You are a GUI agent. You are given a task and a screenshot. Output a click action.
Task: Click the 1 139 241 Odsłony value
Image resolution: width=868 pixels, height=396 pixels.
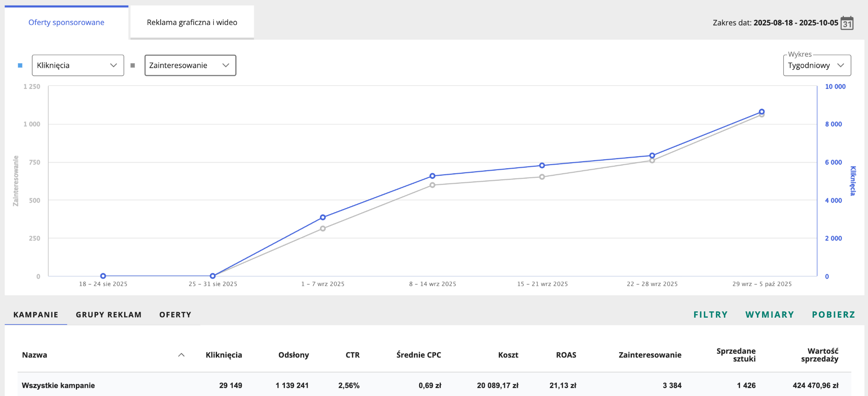pos(292,385)
